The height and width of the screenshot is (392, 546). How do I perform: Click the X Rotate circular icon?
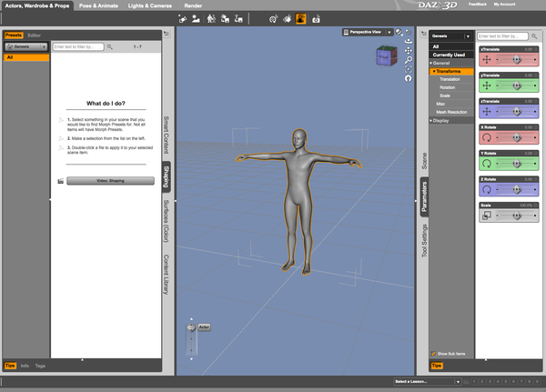pyautogui.click(x=485, y=137)
